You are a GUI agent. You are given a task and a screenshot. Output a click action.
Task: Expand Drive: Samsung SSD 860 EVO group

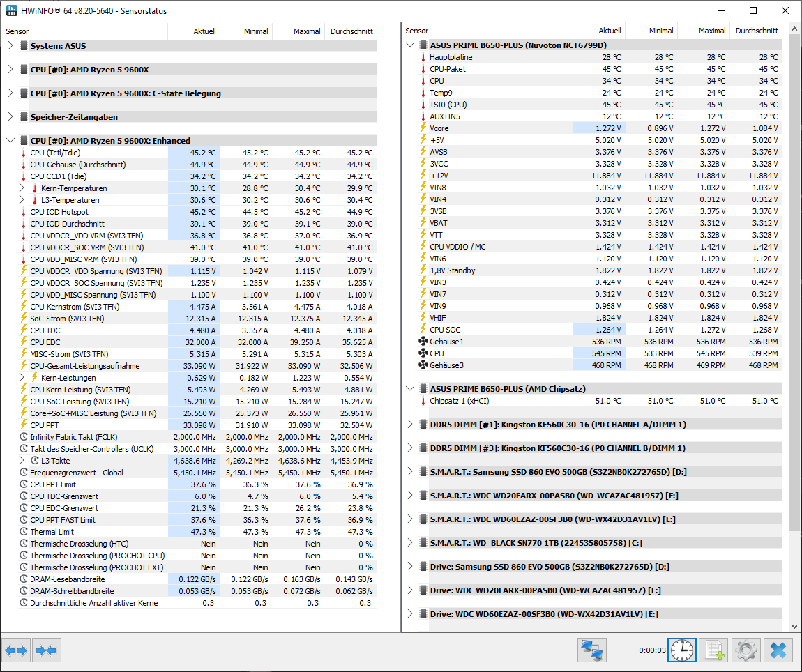[409, 566]
